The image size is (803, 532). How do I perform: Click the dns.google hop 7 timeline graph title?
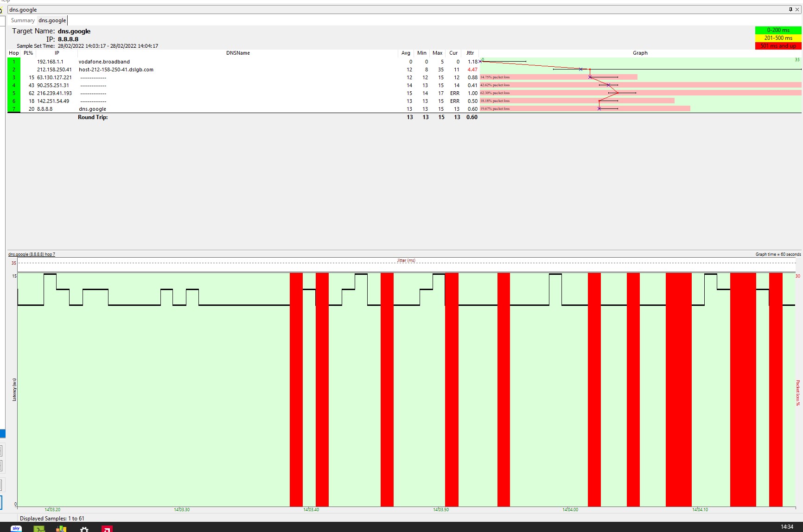tap(32, 254)
